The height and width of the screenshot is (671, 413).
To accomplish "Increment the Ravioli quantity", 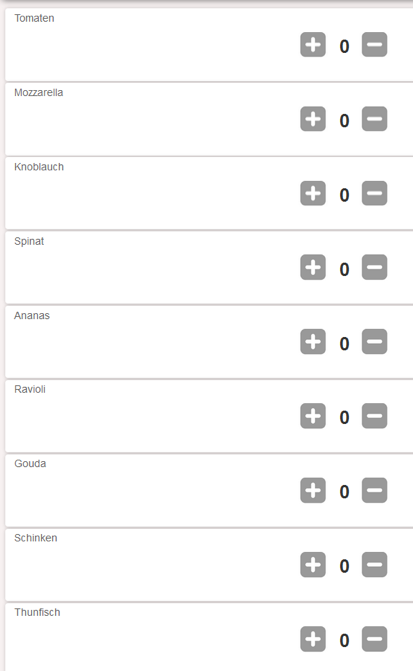I will [x=313, y=416].
